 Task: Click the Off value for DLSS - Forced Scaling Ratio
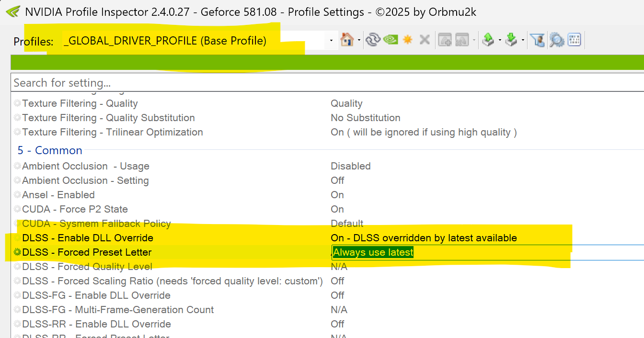coord(337,281)
